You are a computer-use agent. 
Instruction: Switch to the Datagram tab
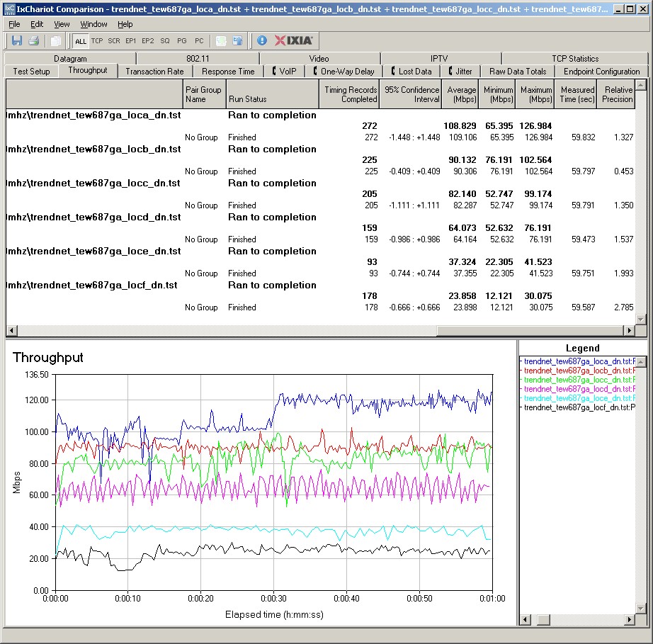coord(70,58)
